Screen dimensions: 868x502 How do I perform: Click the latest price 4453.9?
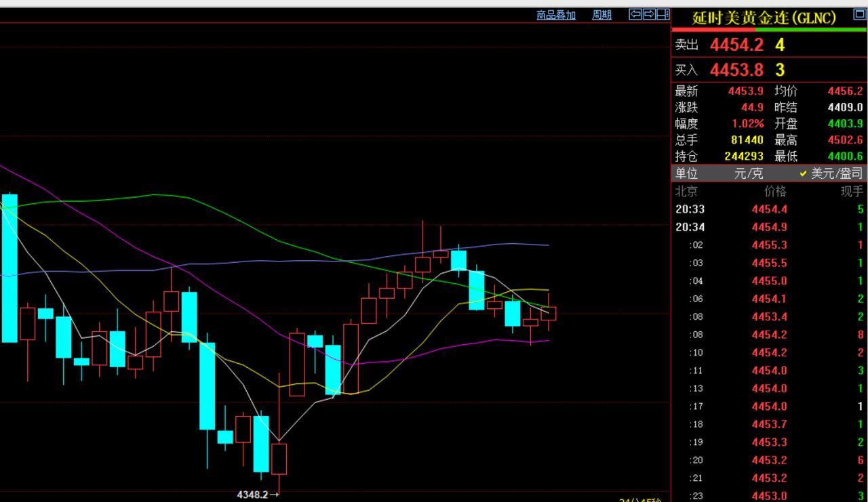pyautogui.click(x=746, y=91)
